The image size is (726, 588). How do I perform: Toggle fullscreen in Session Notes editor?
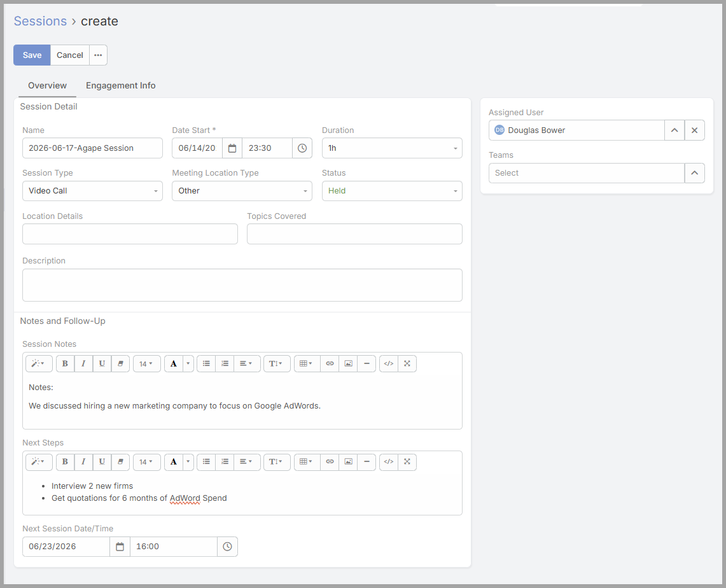click(x=407, y=363)
